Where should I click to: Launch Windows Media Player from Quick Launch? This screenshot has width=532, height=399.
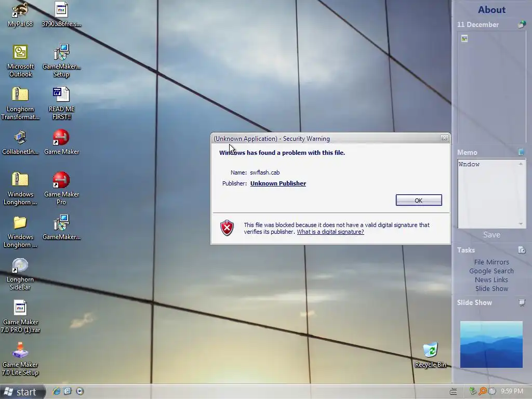click(79, 391)
